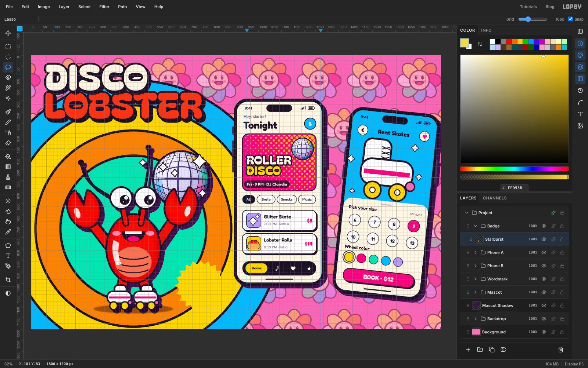The width and height of the screenshot is (588, 368).
Task: Hide the Background layer
Action: point(544,332)
